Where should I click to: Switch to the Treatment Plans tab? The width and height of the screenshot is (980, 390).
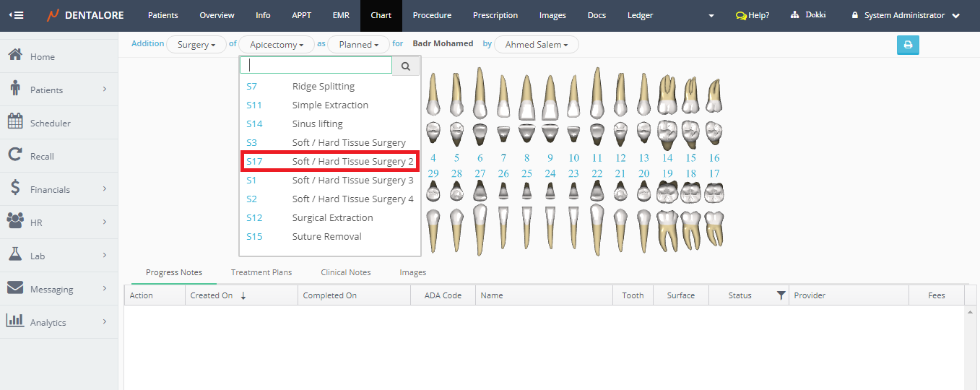coord(261,272)
